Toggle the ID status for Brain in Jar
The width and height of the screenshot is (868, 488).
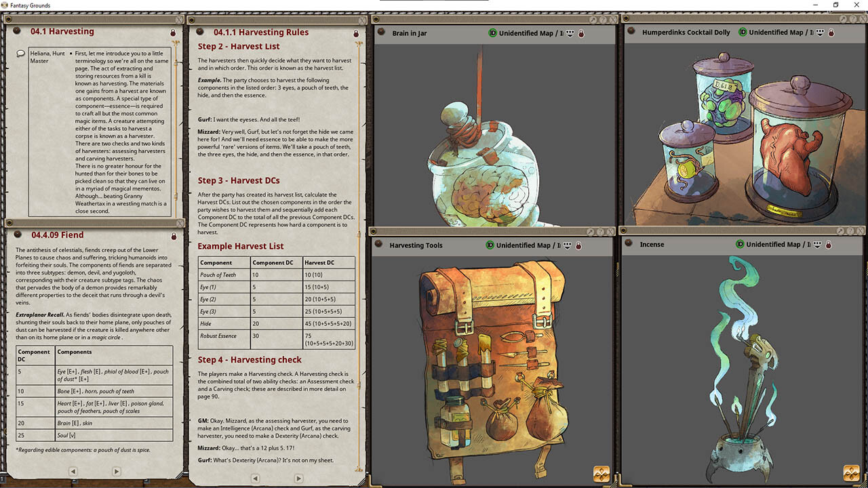[x=492, y=33]
